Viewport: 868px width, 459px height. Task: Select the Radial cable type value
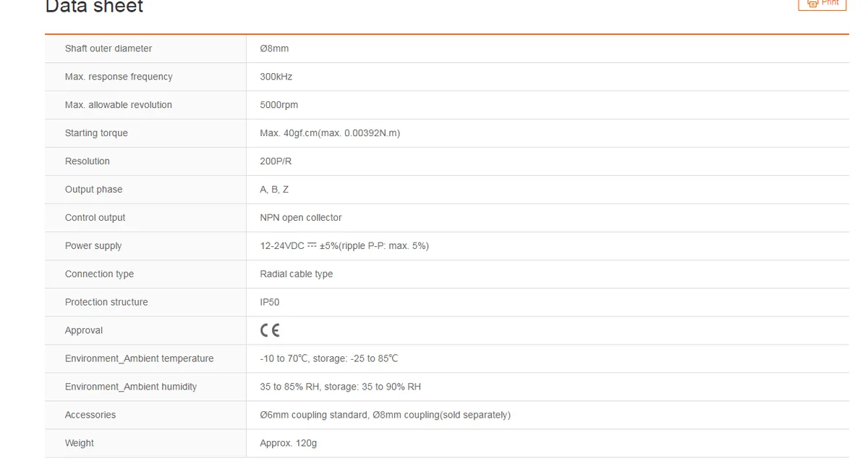pyautogui.click(x=297, y=274)
